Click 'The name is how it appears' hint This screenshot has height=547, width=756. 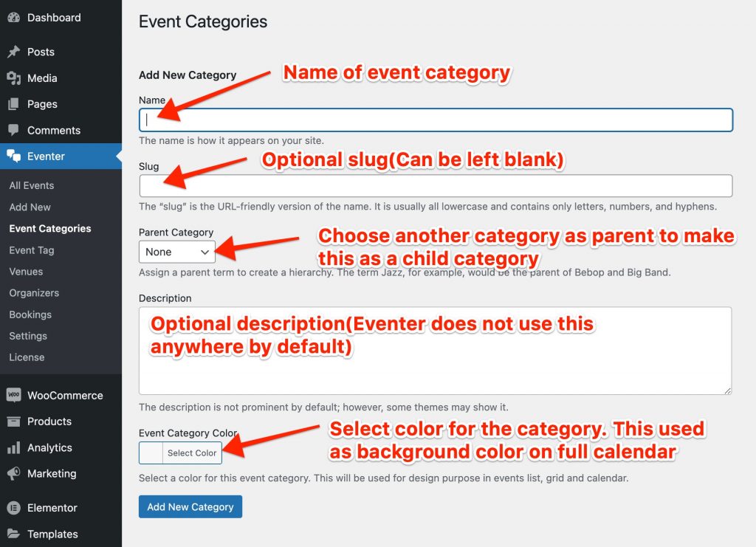point(231,141)
